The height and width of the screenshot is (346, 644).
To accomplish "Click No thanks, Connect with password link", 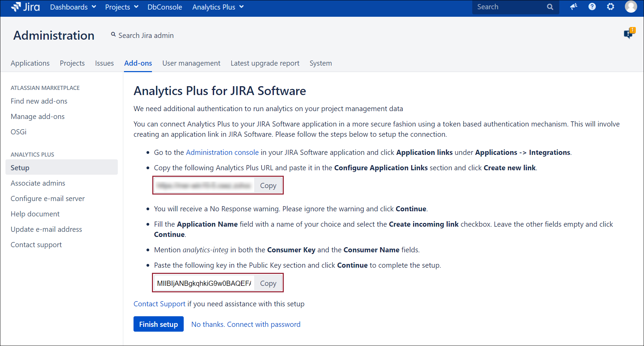I will (246, 324).
